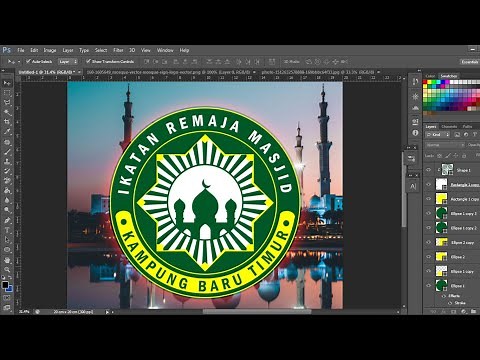Open the Info panel icon

pyautogui.click(x=415, y=133)
